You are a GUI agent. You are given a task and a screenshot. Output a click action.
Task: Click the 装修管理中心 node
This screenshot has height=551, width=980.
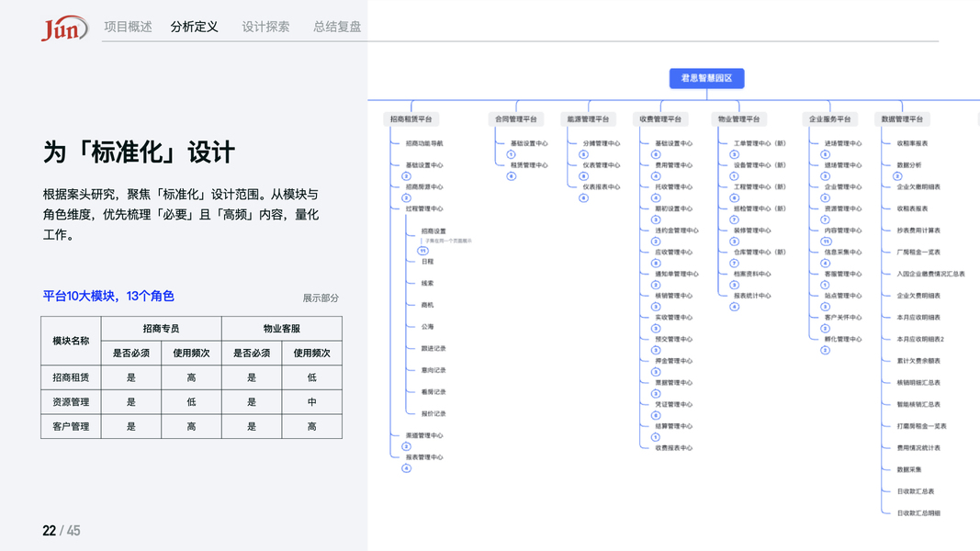pos(752,231)
